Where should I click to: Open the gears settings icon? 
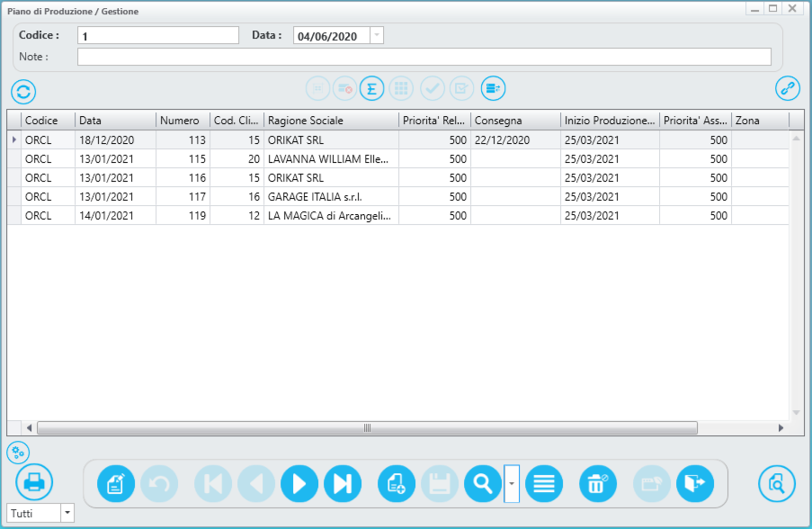18,453
